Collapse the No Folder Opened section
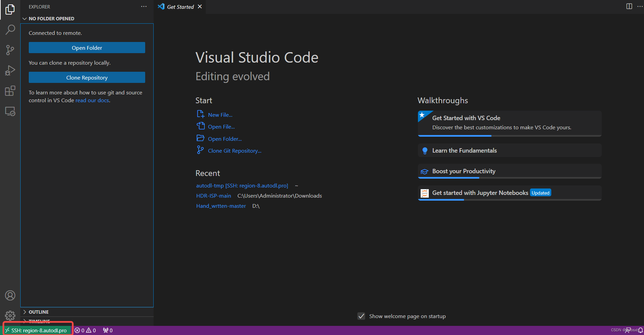 87,19
